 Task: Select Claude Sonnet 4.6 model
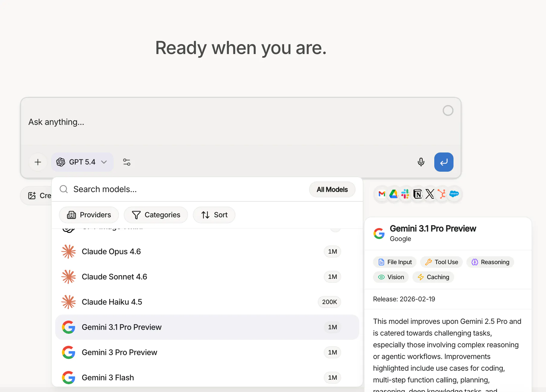207,277
